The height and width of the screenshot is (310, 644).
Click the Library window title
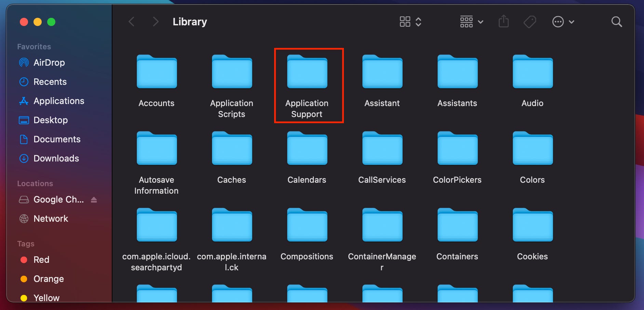pos(190,22)
